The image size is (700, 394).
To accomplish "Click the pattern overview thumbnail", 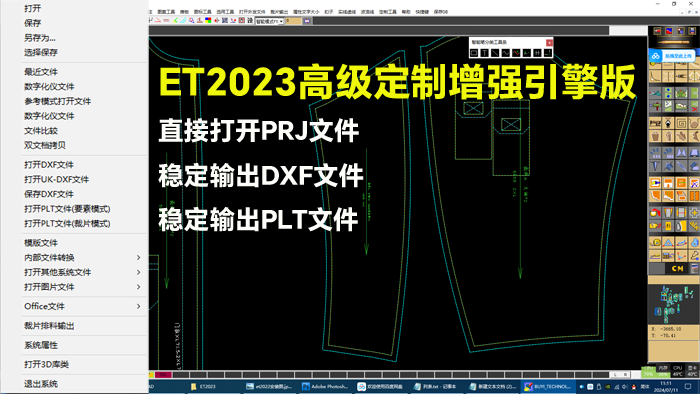I will (x=674, y=304).
